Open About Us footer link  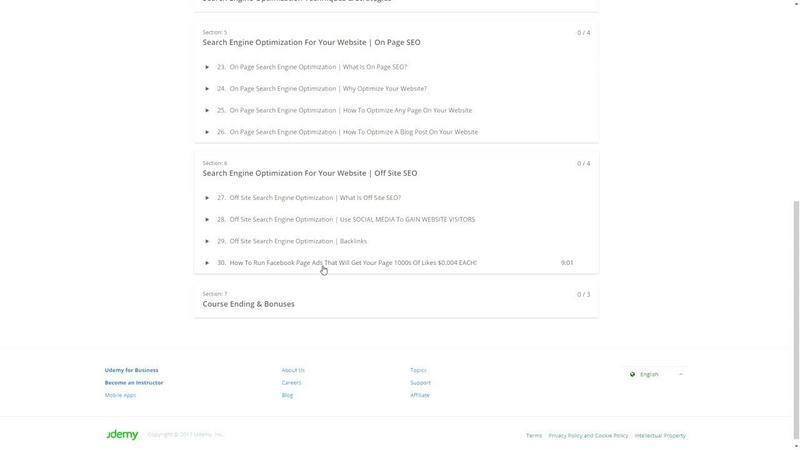[x=293, y=370]
